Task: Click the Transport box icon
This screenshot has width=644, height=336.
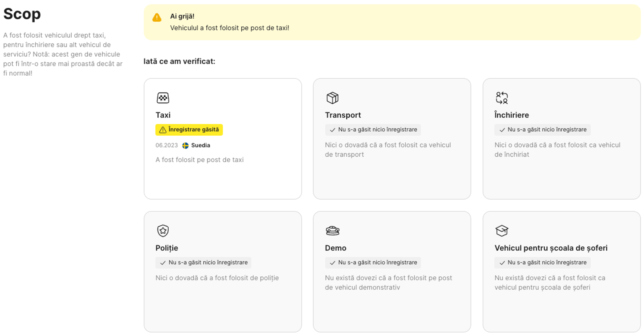Action: (x=332, y=98)
